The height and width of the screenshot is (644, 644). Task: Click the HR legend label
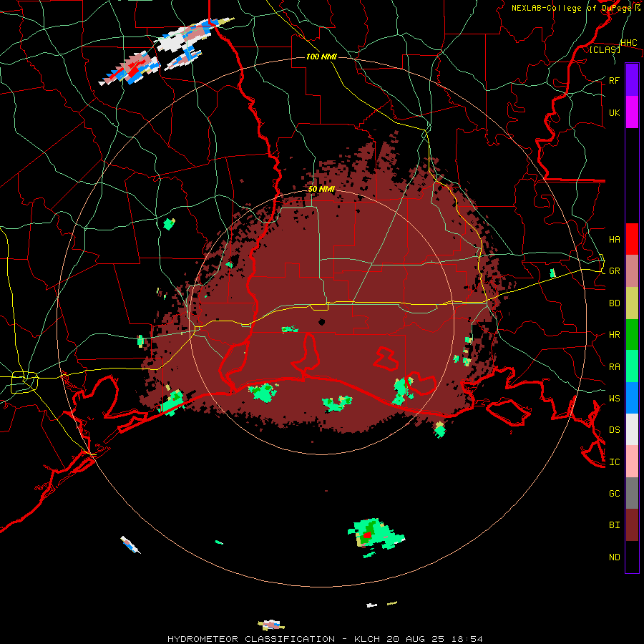click(615, 335)
